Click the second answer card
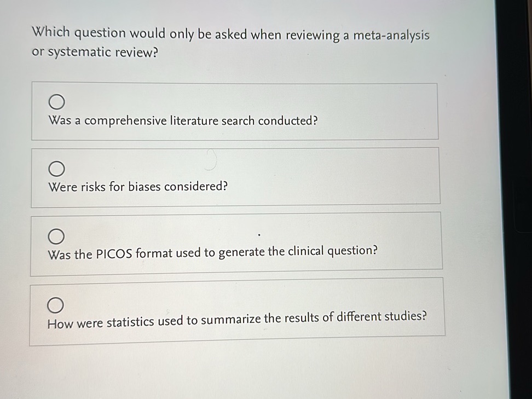Image resolution: width=532 pixels, height=399 pixels. pyautogui.click(x=235, y=176)
